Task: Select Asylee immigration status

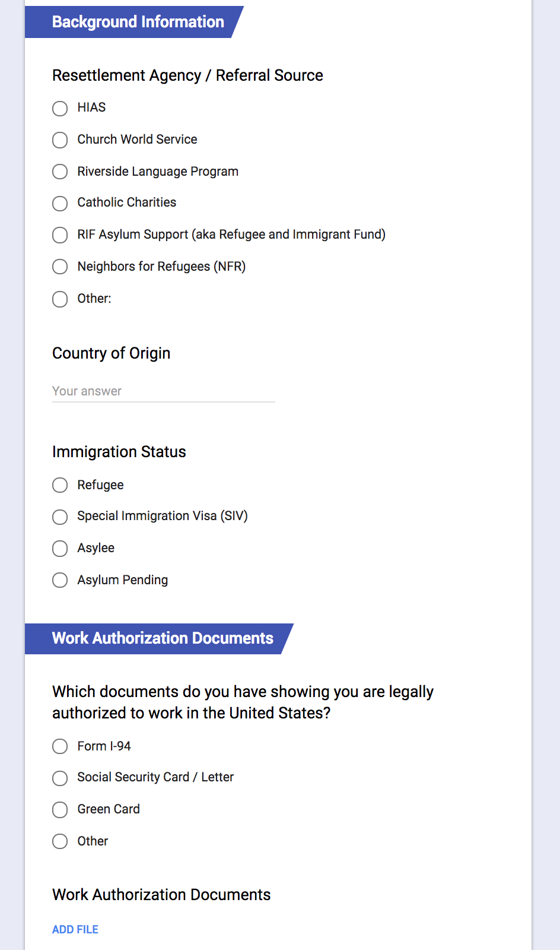Action: [x=60, y=549]
